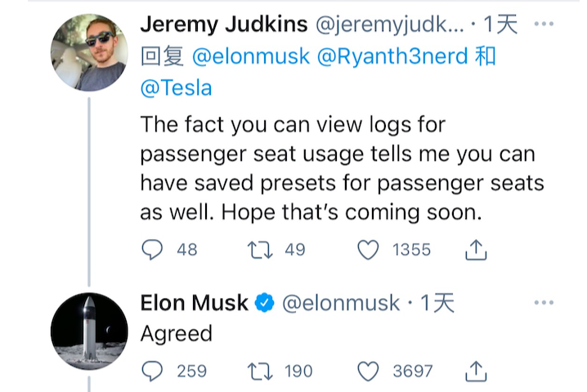Image resolution: width=587 pixels, height=392 pixels.
Task: Reply to Jeremy Judkins' tweet
Action: [x=153, y=250]
